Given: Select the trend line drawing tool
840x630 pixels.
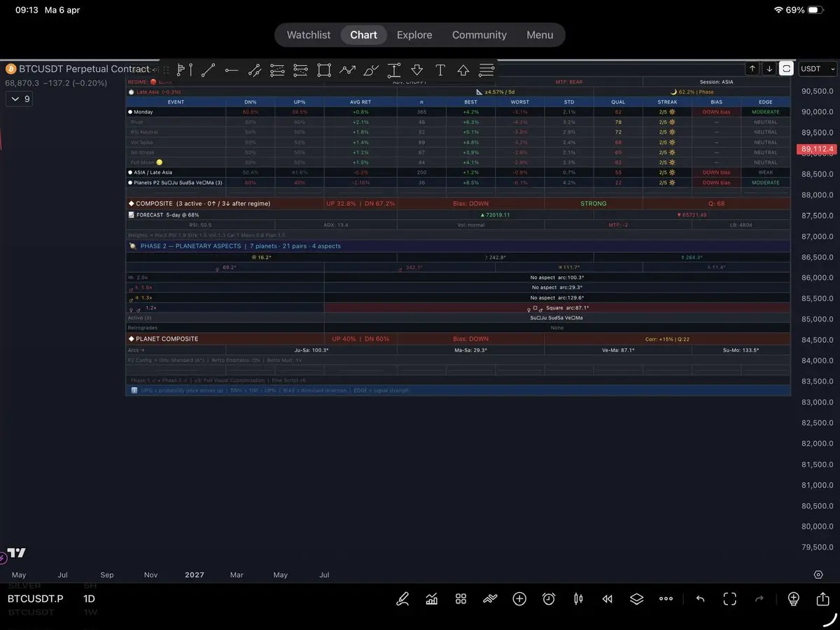Looking at the screenshot, I should click(x=208, y=70).
